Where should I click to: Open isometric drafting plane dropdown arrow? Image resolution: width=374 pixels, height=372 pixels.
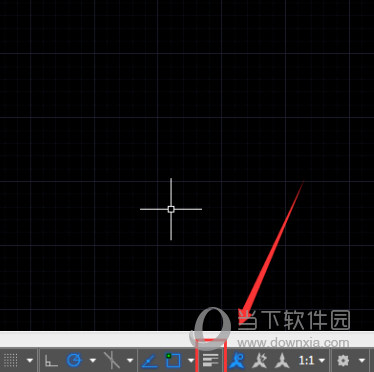130,360
